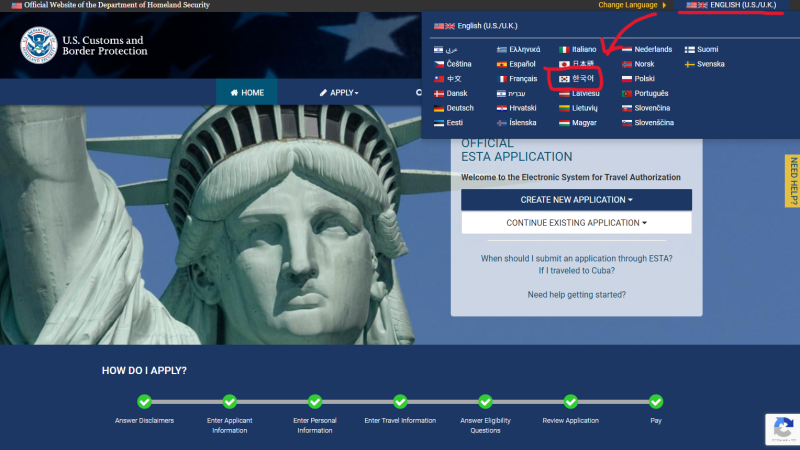Select Arabic language with its flag
Screen dimensions: 800x450
click(x=445, y=49)
